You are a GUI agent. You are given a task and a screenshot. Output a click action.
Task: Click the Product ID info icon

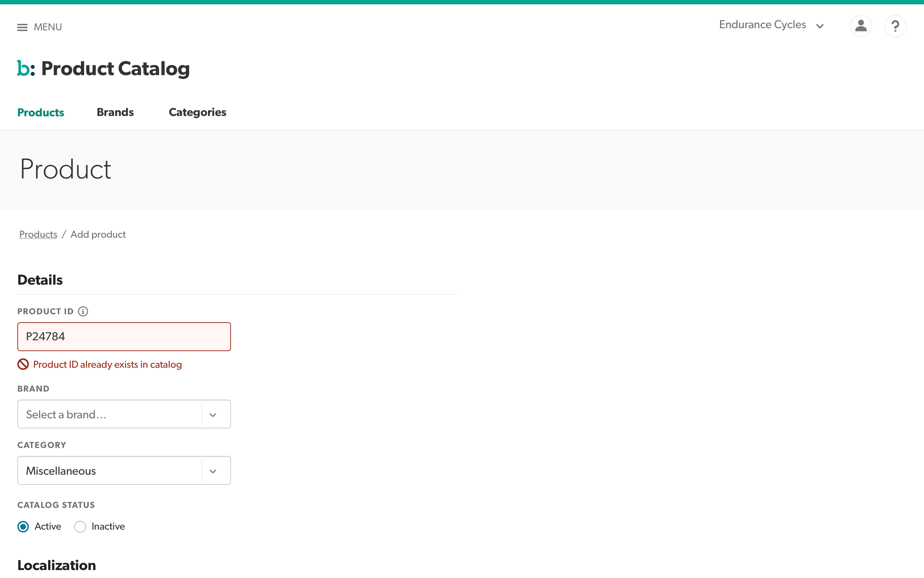pyautogui.click(x=83, y=311)
